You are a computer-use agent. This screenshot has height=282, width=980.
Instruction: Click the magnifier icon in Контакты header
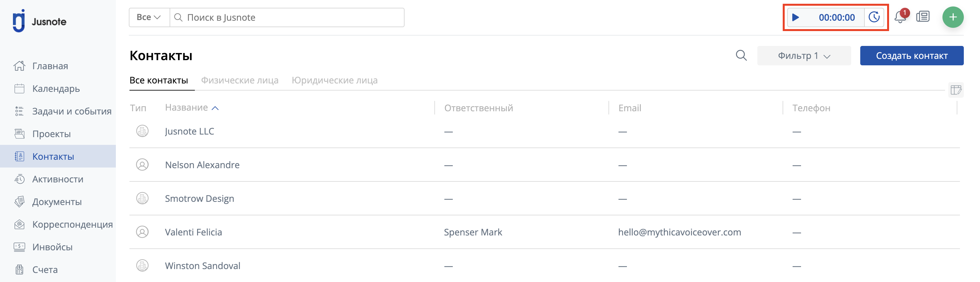[741, 56]
